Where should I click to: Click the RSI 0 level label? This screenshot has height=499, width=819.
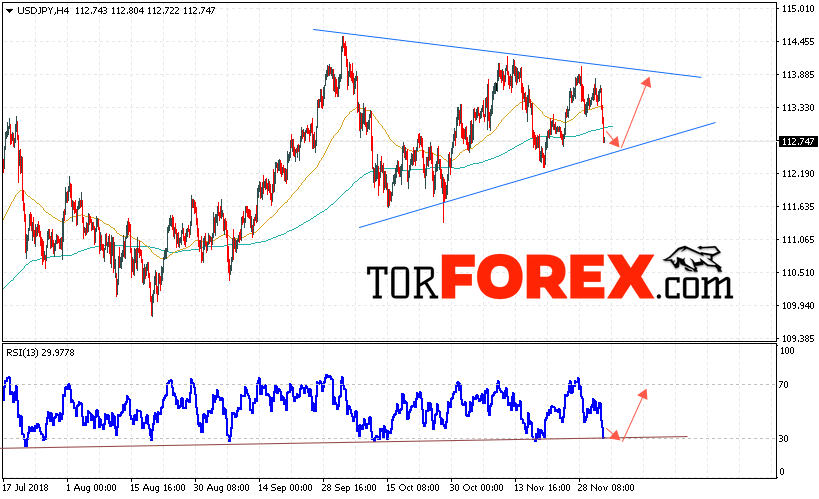(x=782, y=472)
